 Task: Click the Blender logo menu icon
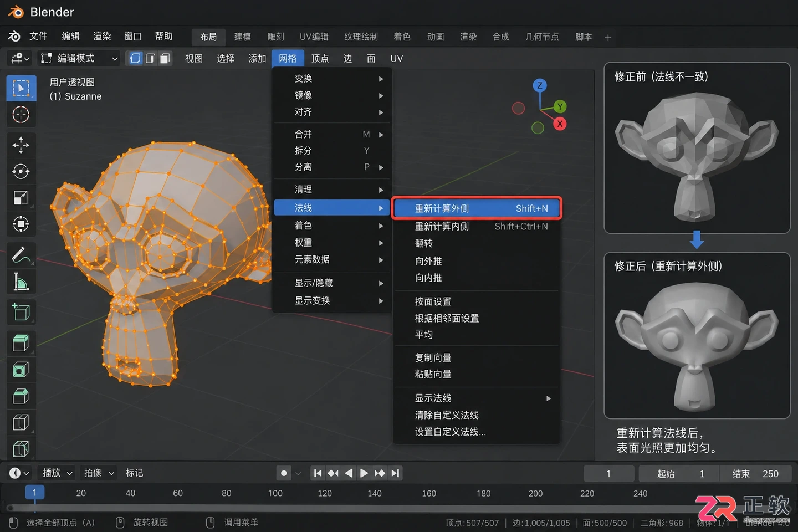point(14,37)
